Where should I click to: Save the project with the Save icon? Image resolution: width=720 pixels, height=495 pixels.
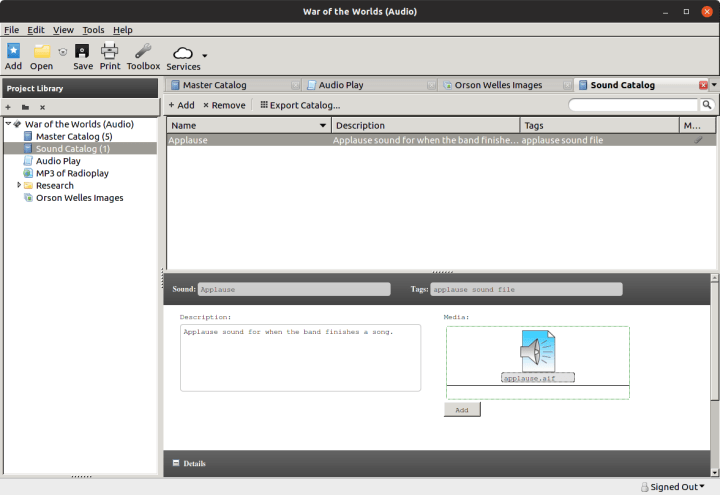[83, 56]
